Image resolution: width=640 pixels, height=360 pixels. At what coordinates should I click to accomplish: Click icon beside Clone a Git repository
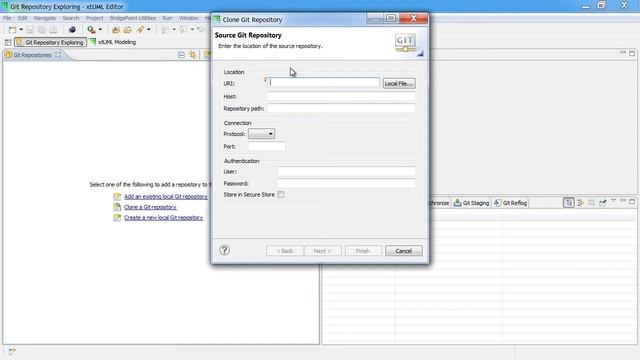pyautogui.click(x=117, y=207)
